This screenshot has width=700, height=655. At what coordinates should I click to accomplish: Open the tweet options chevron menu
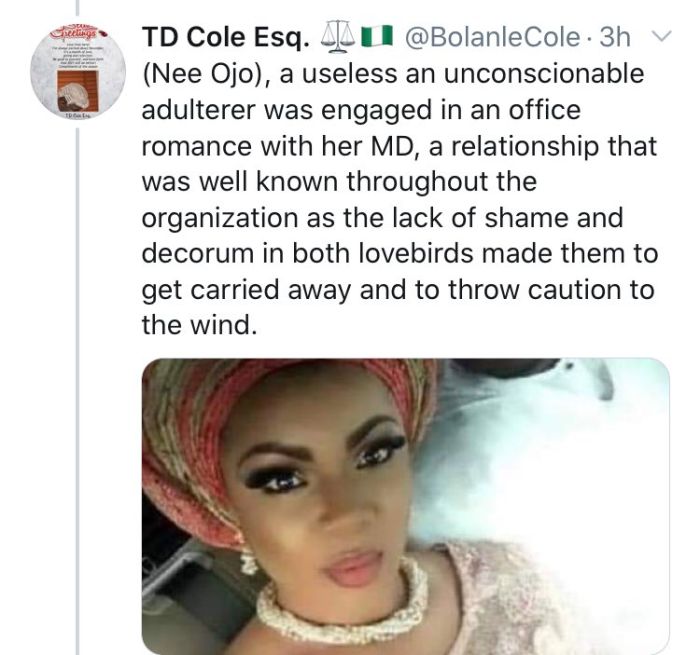[x=661, y=36]
